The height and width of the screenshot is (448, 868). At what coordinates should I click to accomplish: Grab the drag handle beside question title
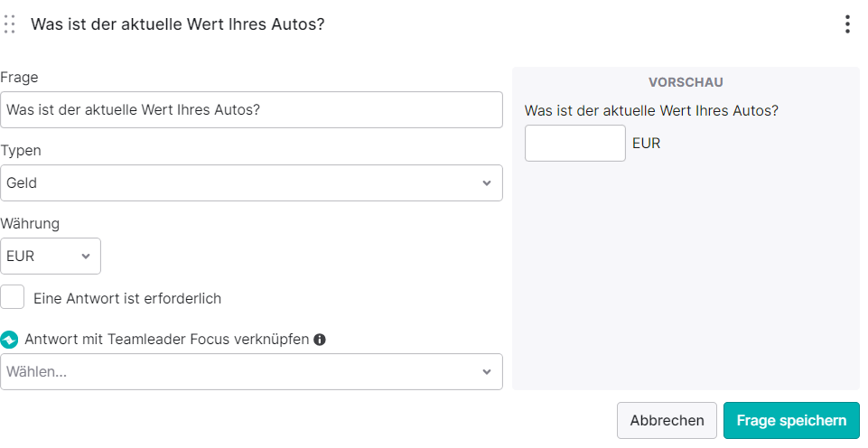pyautogui.click(x=9, y=24)
